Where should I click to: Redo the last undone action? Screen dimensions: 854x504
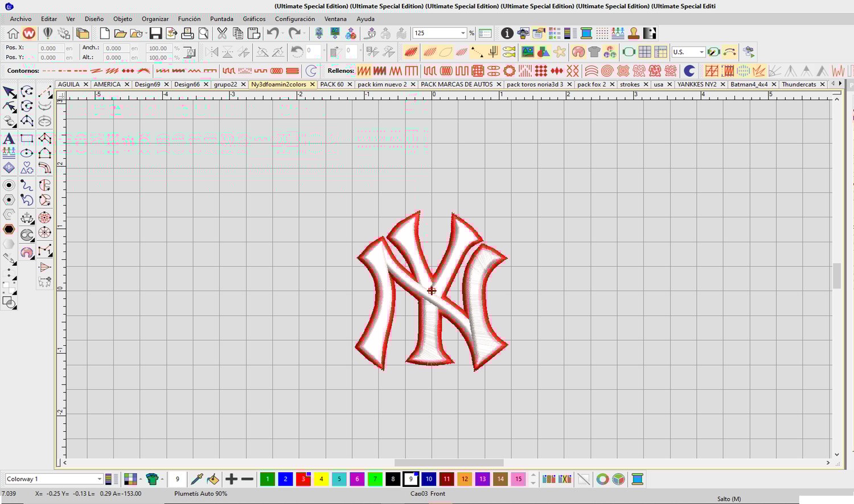pos(294,33)
